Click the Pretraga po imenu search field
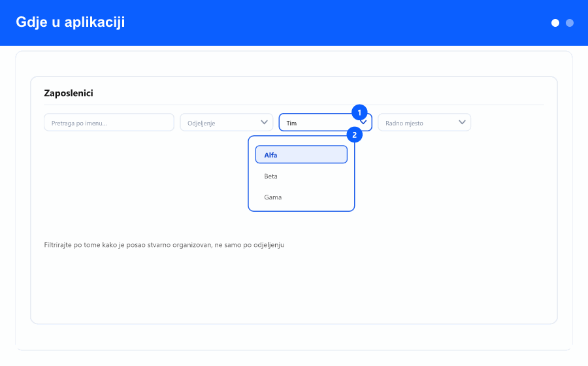 pyautogui.click(x=108, y=123)
